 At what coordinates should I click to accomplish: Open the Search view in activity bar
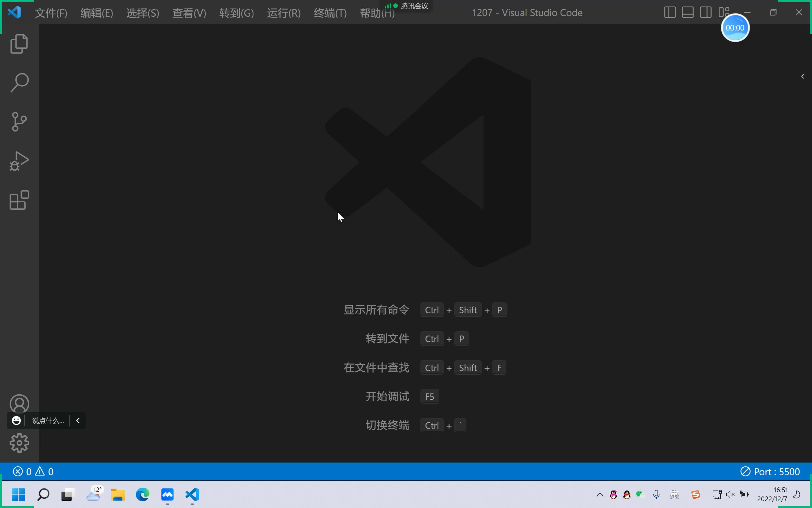[x=19, y=83]
